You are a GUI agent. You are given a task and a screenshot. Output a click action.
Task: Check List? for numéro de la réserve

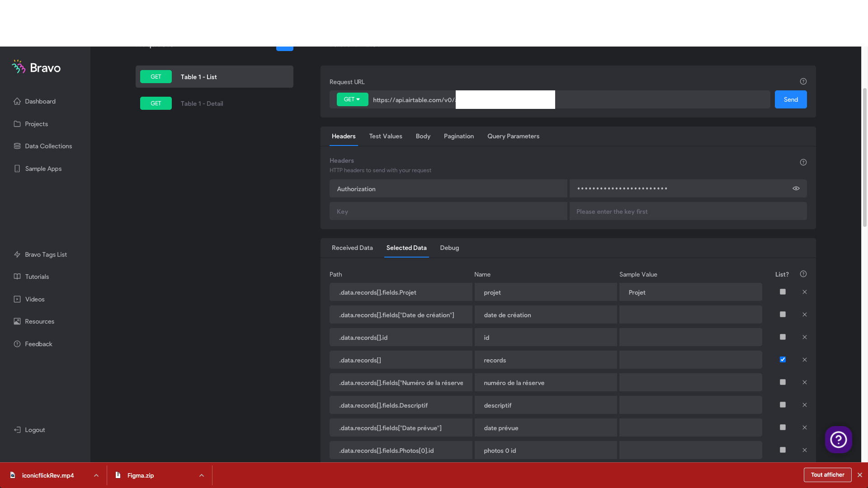point(783,382)
